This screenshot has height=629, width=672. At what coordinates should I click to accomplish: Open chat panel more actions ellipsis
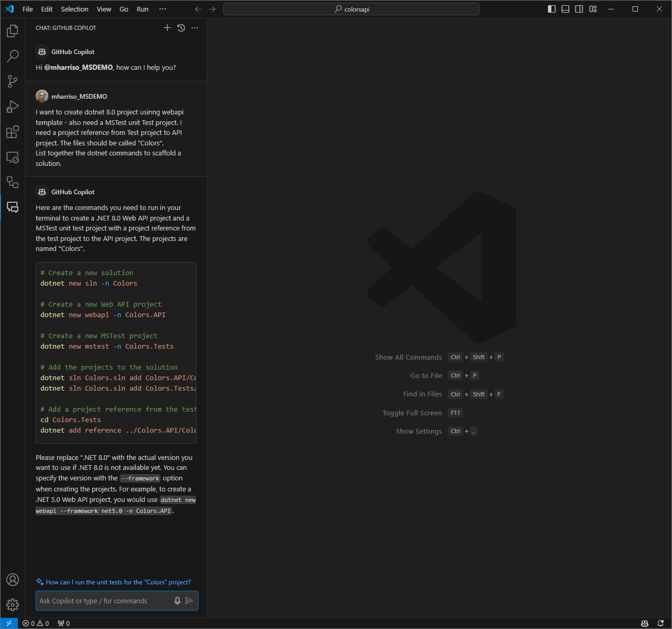point(195,28)
